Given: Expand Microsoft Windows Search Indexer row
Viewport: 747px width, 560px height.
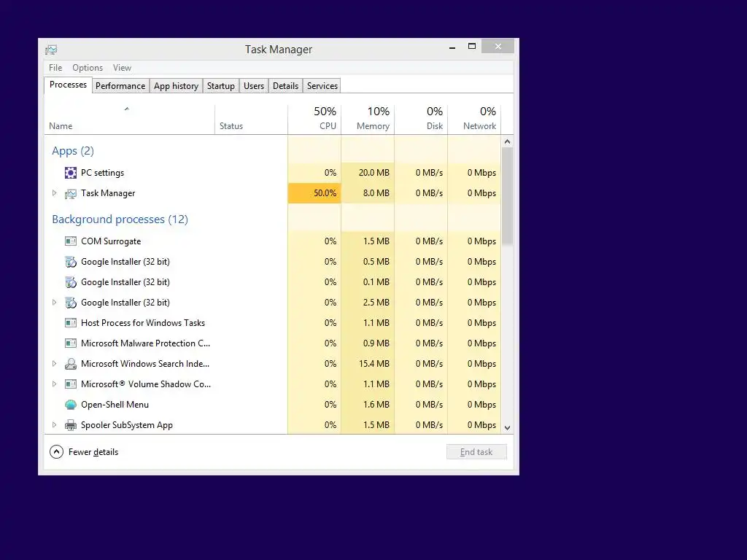Looking at the screenshot, I should pyautogui.click(x=54, y=363).
